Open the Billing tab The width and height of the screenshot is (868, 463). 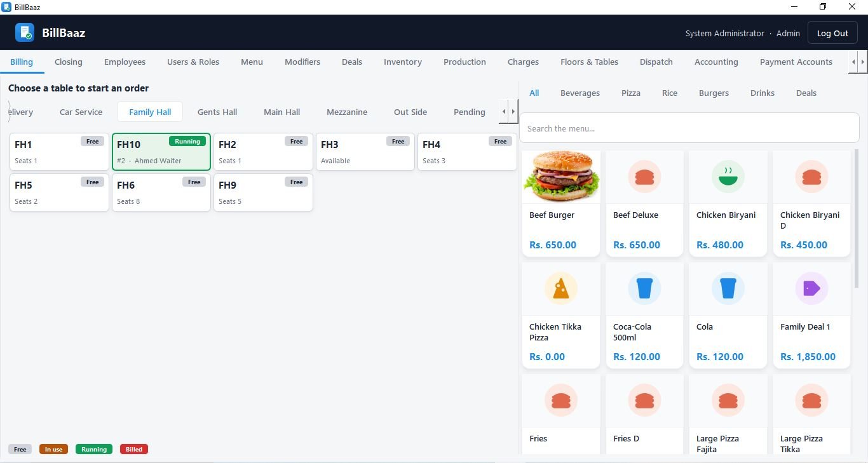[x=22, y=62]
